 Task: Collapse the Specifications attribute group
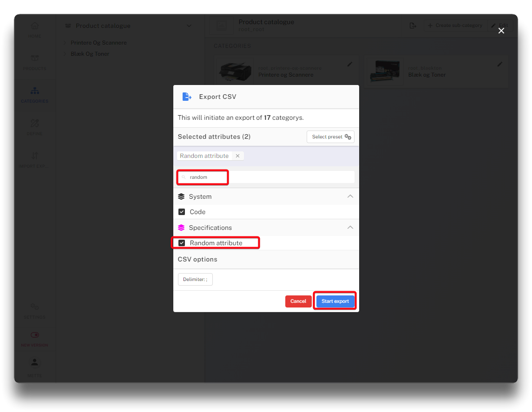pyautogui.click(x=350, y=228)
